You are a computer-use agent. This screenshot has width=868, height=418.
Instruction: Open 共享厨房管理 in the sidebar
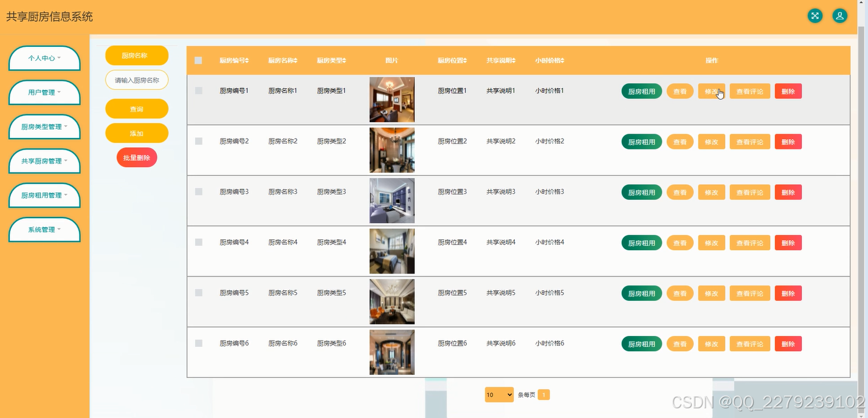(44, 161)
